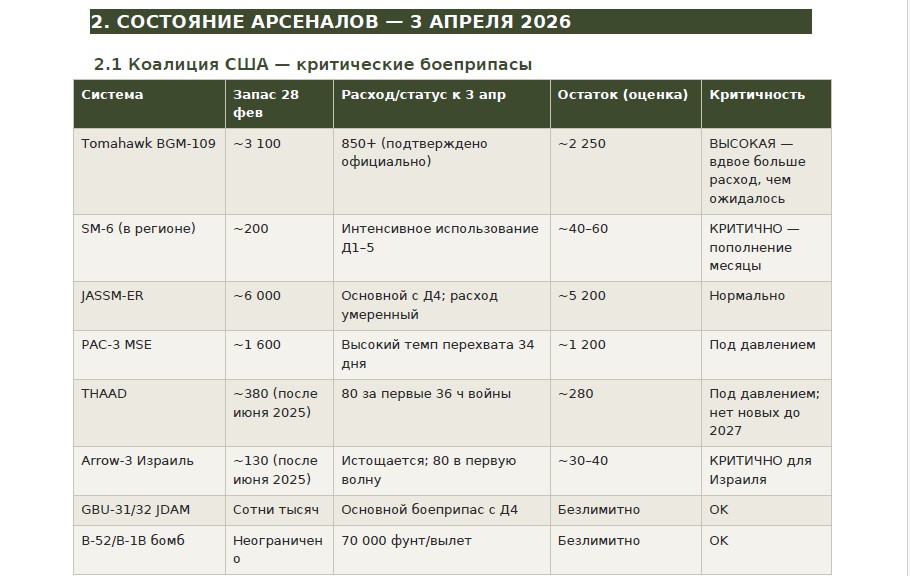This screenshot has width=910, height=576.
Task: Click the 'КРИТИЧНО для Израиля' cell
Action: point(759,470)
